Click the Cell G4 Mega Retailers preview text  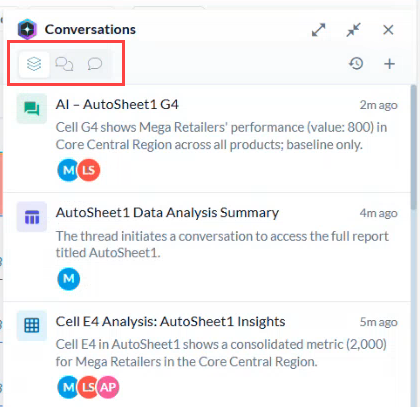221,136
